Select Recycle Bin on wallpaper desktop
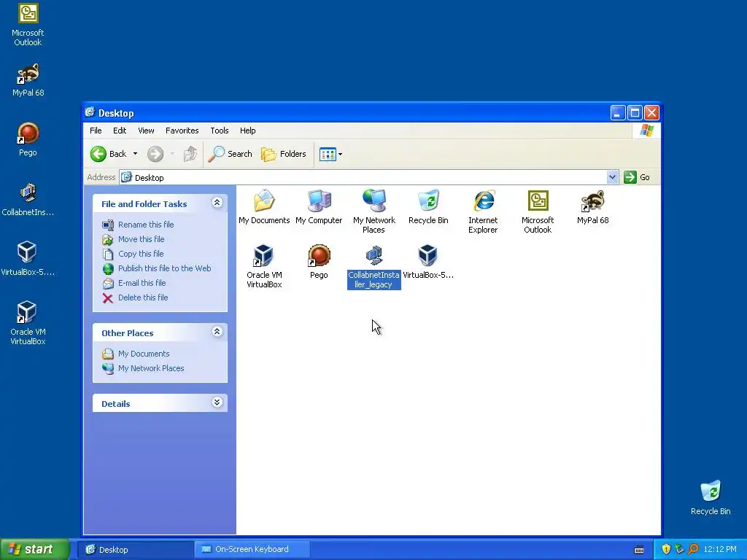The image size is (747, 560). click(x=711, y=497)
